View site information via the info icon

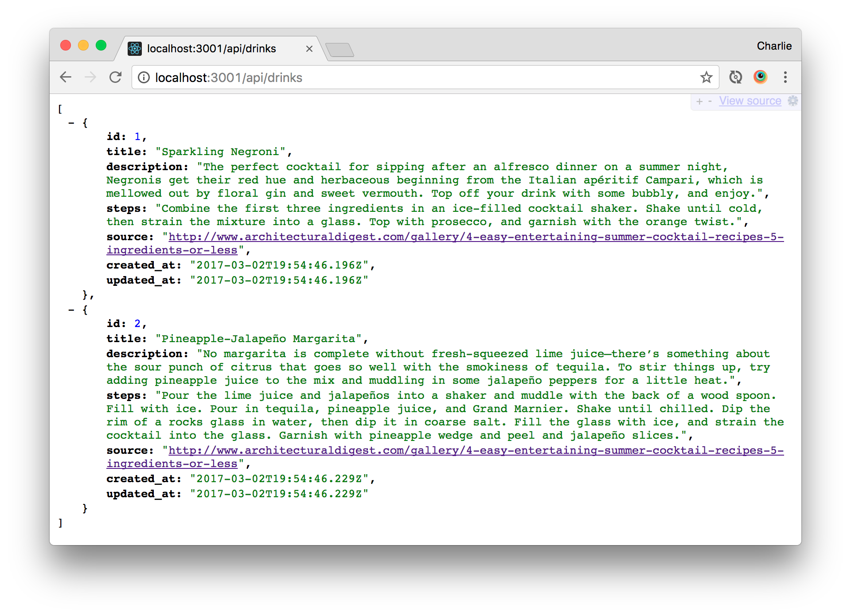coord(143,78)
